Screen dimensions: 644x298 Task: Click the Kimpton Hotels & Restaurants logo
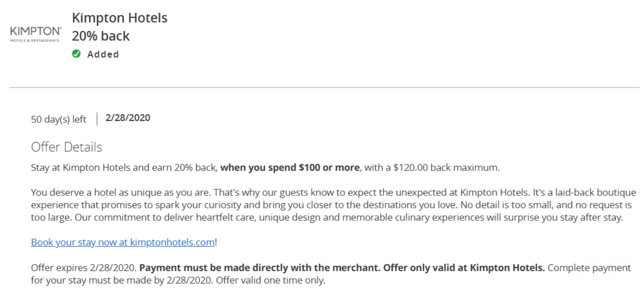pyautogui.click(x=36, y=34)
